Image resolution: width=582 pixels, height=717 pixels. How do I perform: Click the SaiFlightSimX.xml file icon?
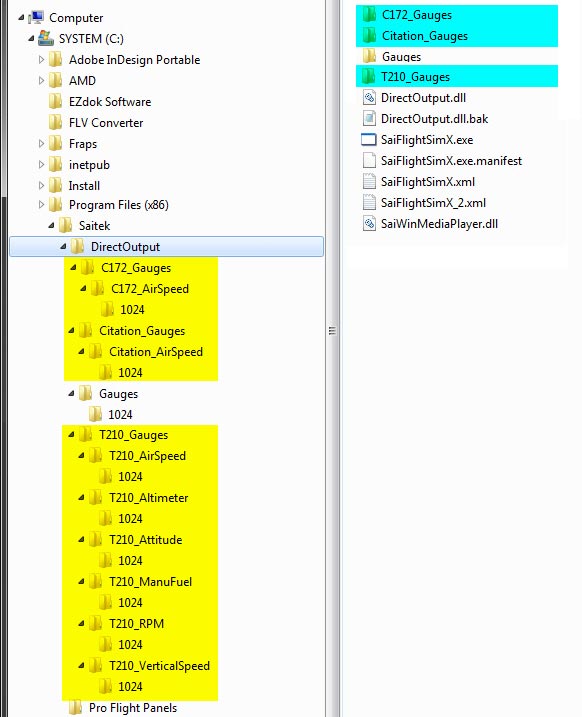[369, 182]
